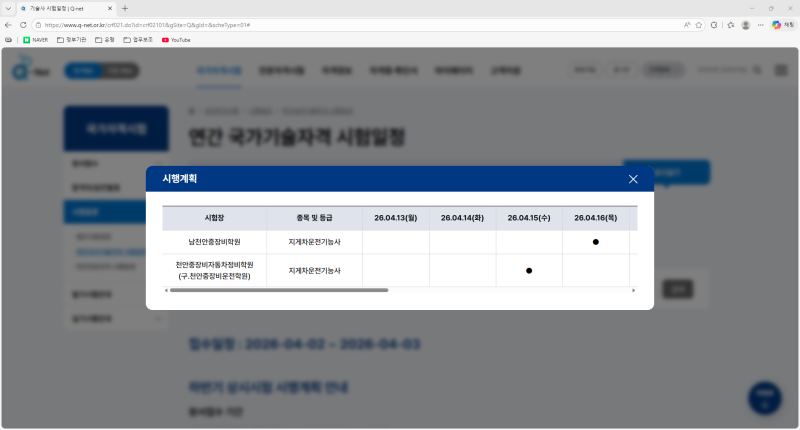Open the 유형 bookmark folder

105,40
